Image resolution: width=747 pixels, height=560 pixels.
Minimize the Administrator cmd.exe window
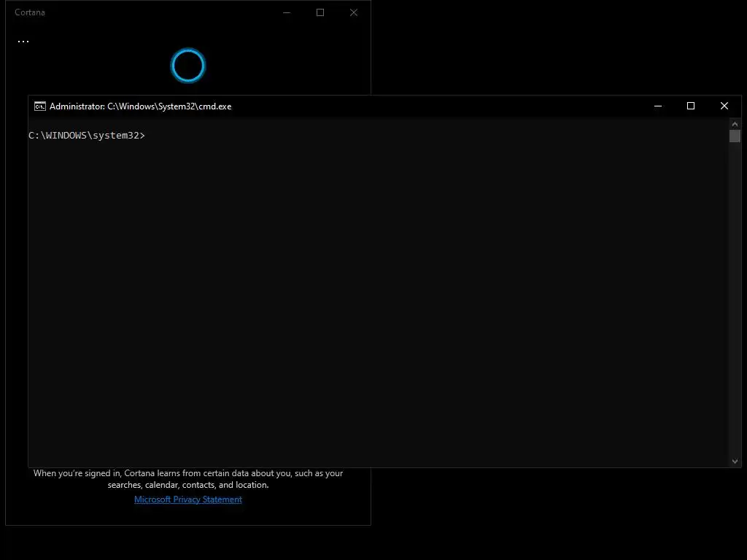click(x=658, y=106)
